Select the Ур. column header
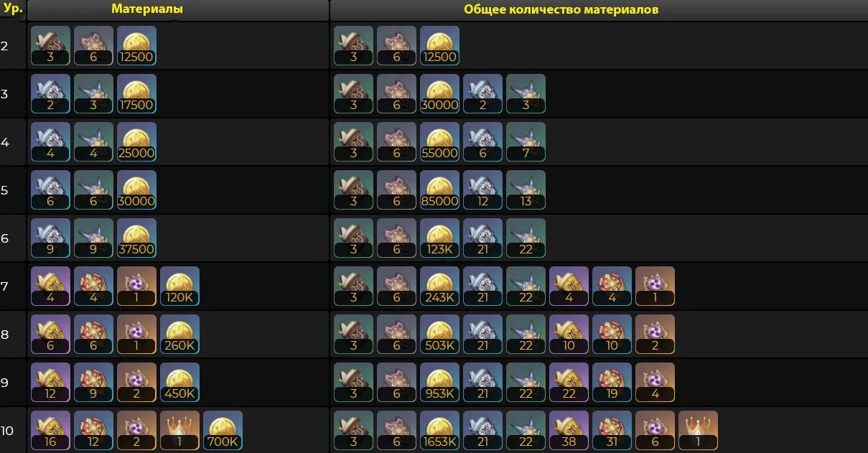Screen dimensions: 868x453 pyautogui.click(x=14, y=9)
